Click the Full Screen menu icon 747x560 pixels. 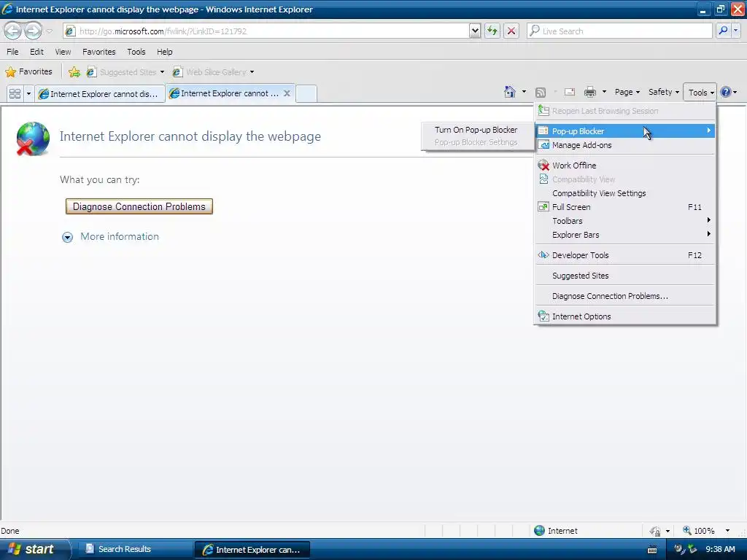coord(543,206)
